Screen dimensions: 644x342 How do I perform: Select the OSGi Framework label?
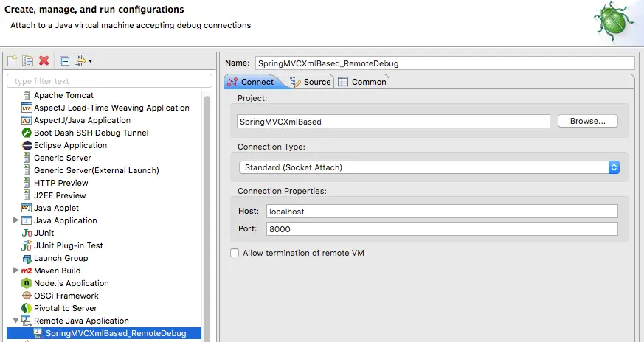(x=66, y=296)
